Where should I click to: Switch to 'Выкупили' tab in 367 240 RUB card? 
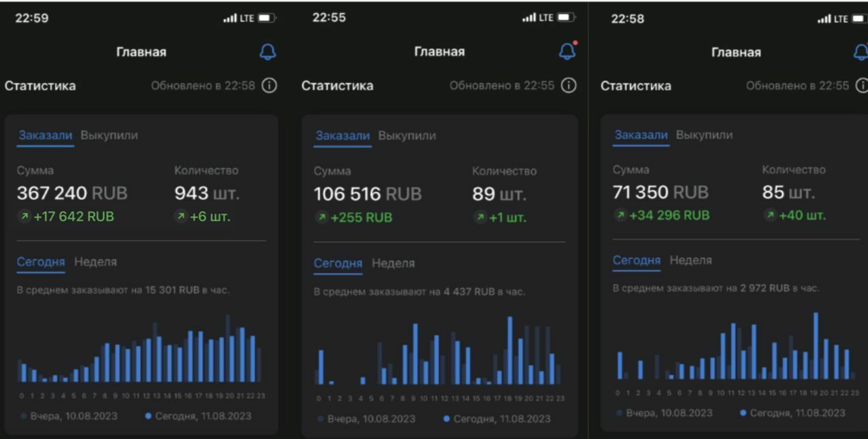(x=109, y=135)
